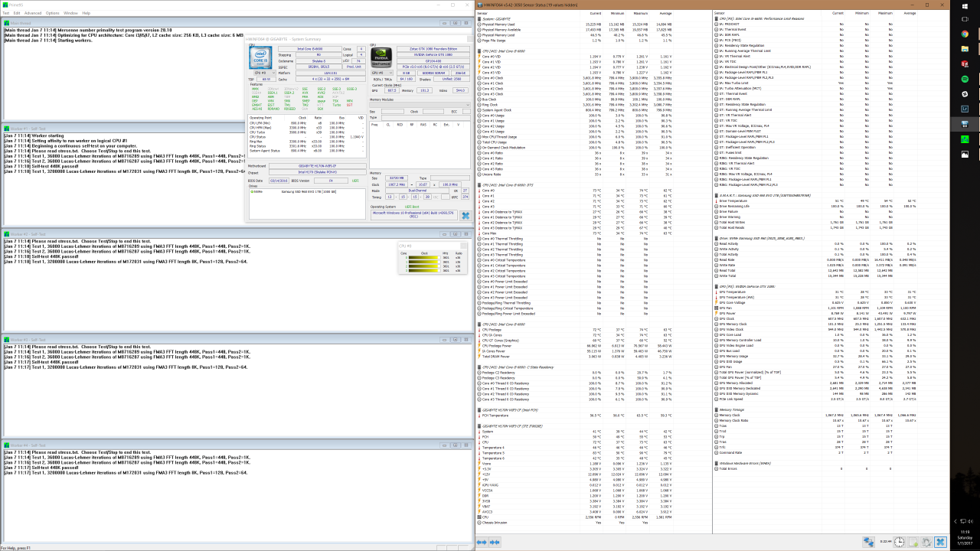The height and width of the screenshot is (551, 980).
Task: Open Spotify from the taskbar
Action: coord(965,80)
